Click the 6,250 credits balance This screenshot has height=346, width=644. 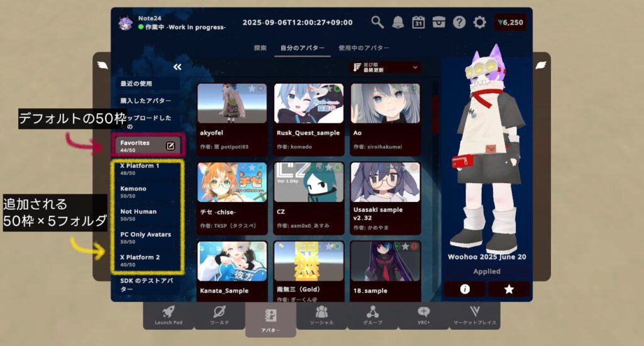click(x=510, y=23)
